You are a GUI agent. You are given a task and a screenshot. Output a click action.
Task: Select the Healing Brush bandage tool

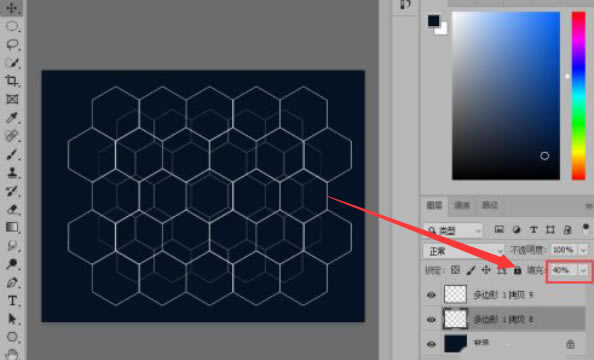click(12, 136)
